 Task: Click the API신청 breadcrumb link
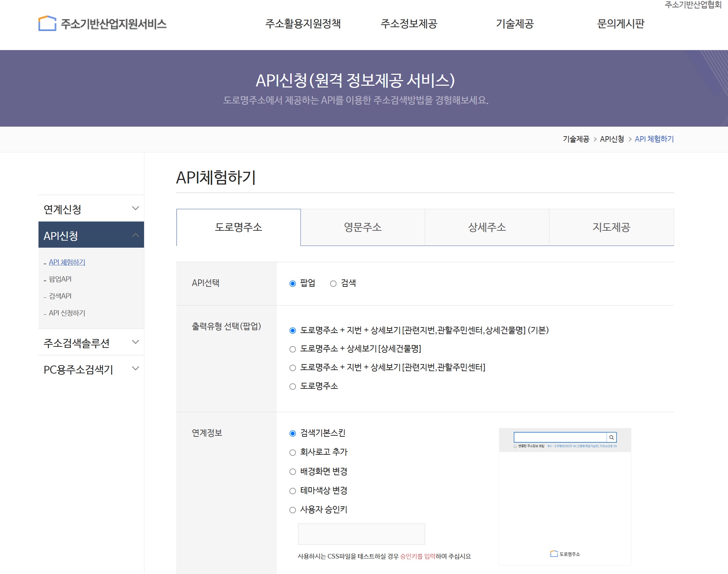coord(612,139)
